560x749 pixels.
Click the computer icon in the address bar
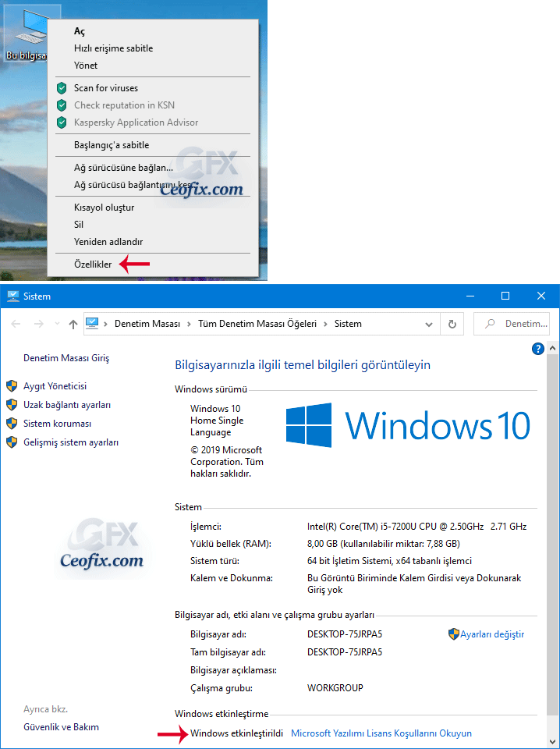(x=92, y=323)
